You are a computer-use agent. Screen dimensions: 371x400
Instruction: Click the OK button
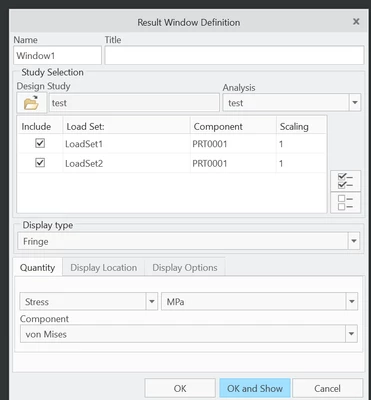click(x=180, y=388)
